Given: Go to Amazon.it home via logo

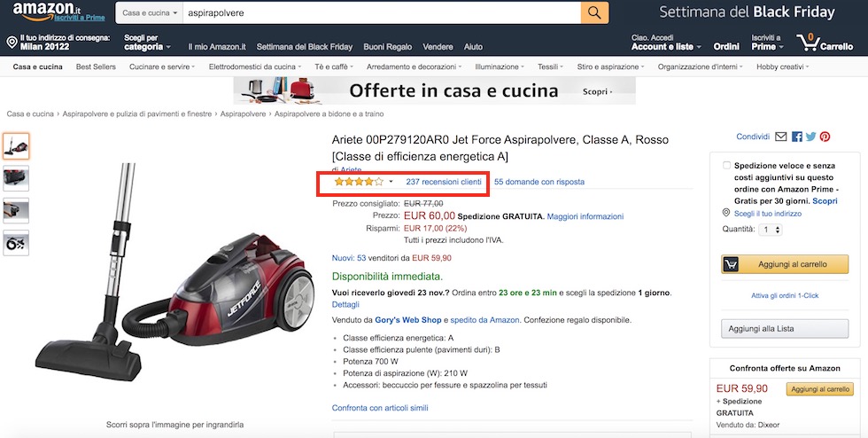Looking at the screenshot, I should point(43,12).
